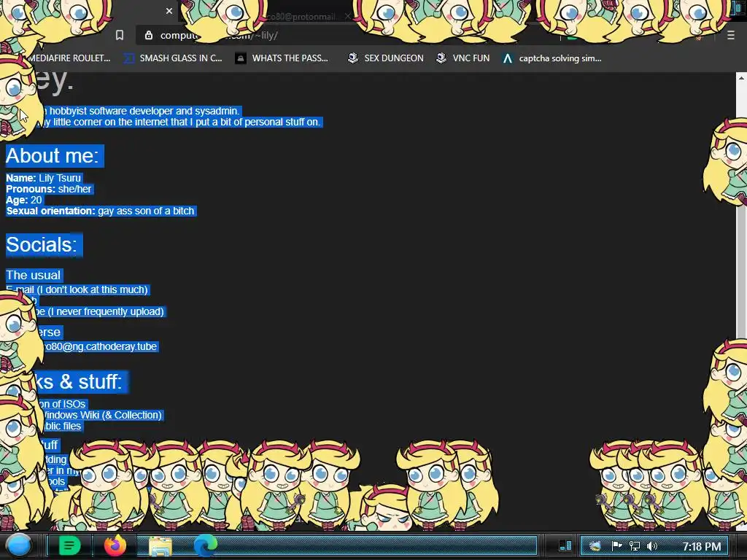747x560 pixels.
Task: Click the volume speaker tray icon
Action: point(652,545)
